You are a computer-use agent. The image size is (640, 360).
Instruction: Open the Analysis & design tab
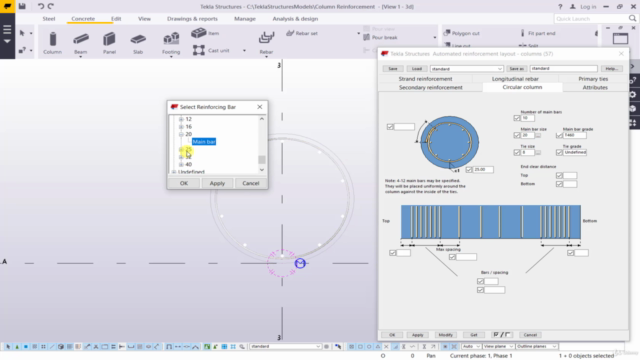pos(295,19)
